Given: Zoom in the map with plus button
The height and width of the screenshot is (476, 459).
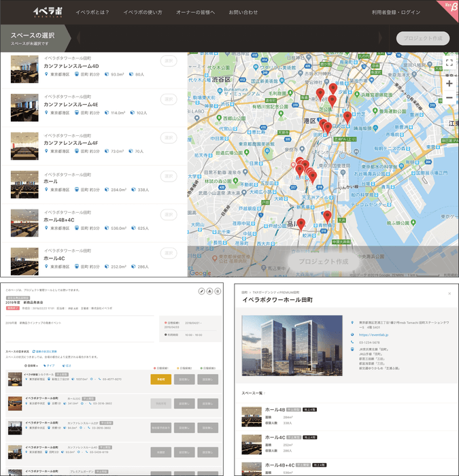Looking at the screenshot, I should tap(449, 83).
